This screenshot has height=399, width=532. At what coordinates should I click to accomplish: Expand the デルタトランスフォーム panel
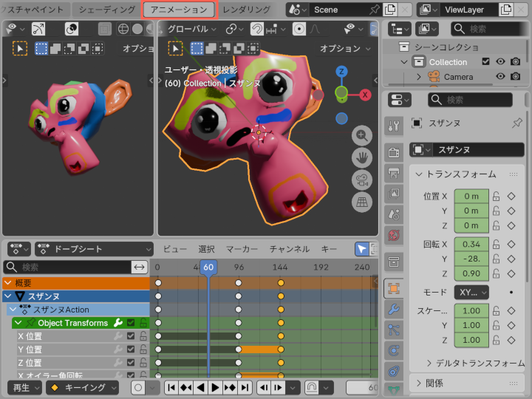coord(429,364)
